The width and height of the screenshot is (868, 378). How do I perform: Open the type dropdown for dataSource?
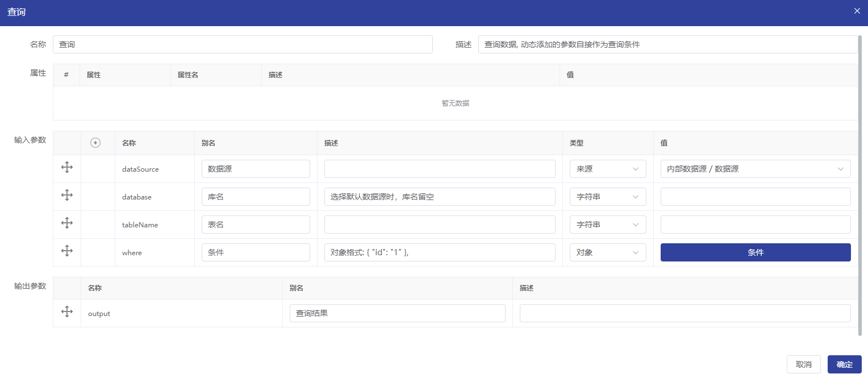point(607,169)
